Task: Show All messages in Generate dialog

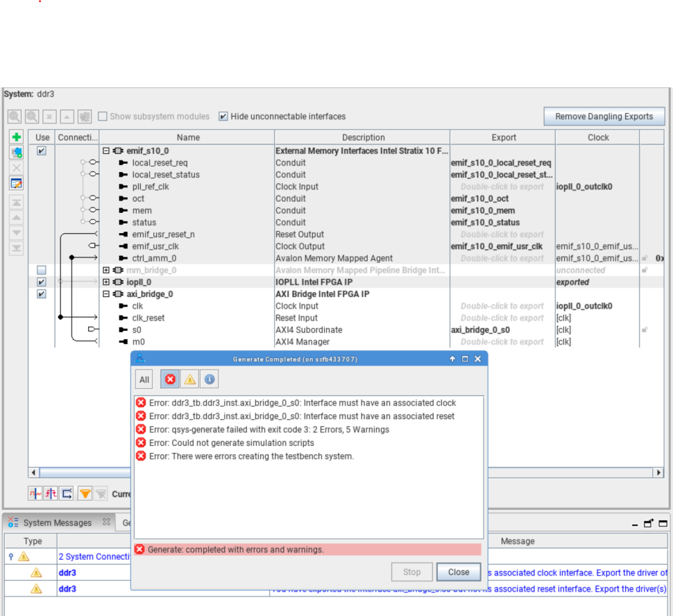Action: point(144,379)
